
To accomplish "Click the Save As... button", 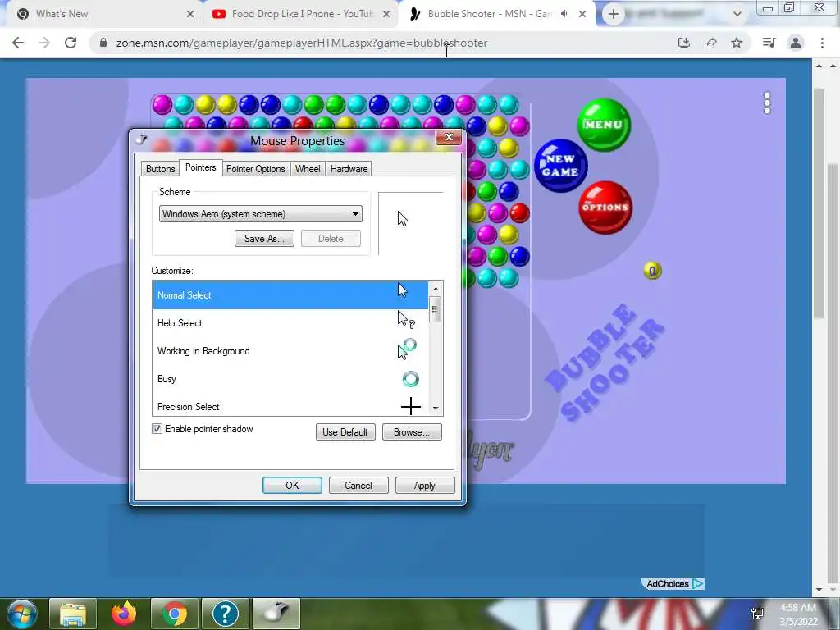I will pyautogui.click(x=264, y=239).
